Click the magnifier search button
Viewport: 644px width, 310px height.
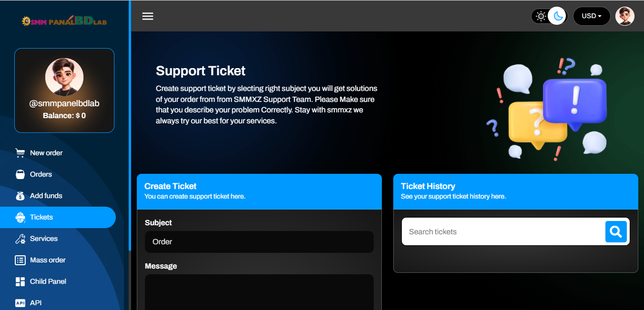(x=616, y=232)
